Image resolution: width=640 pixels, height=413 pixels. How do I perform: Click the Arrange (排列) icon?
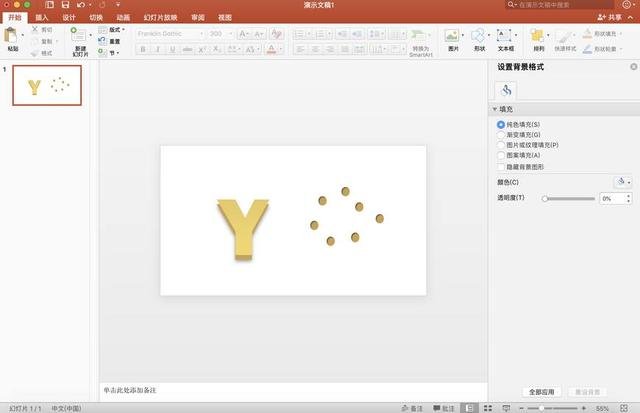click(538, 35)
